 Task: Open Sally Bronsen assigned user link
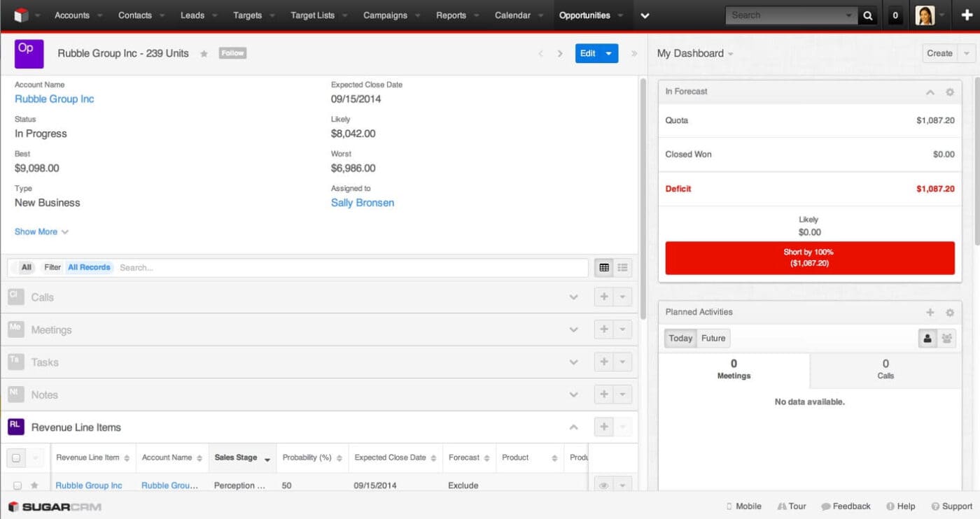pyautogui.click(x=363, y=203)
